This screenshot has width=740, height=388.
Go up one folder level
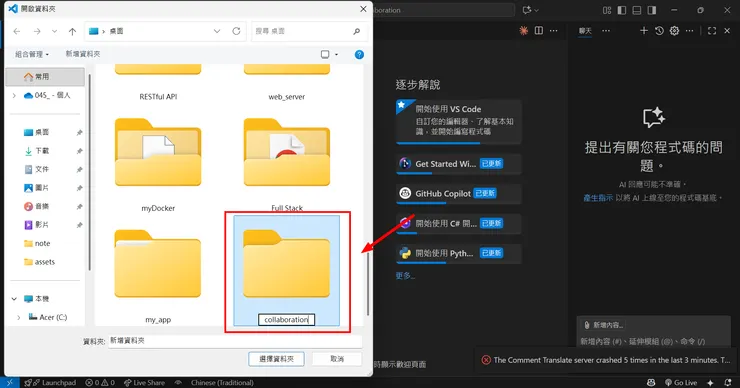(72, 31)
